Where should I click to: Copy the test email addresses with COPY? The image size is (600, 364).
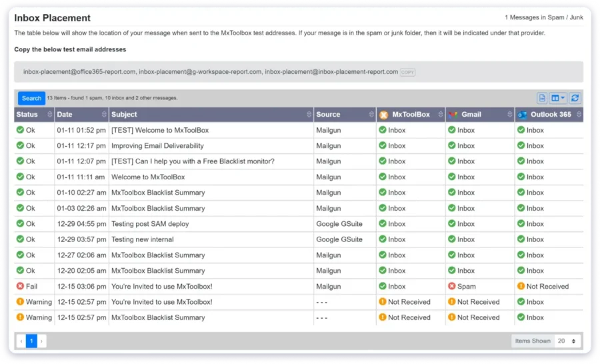coord(407,72)
